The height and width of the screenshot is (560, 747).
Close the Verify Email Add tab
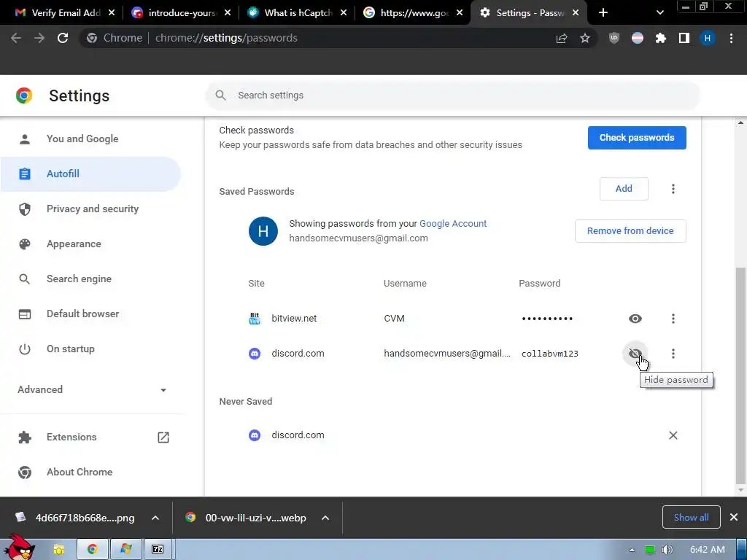[x=112, y=13]
